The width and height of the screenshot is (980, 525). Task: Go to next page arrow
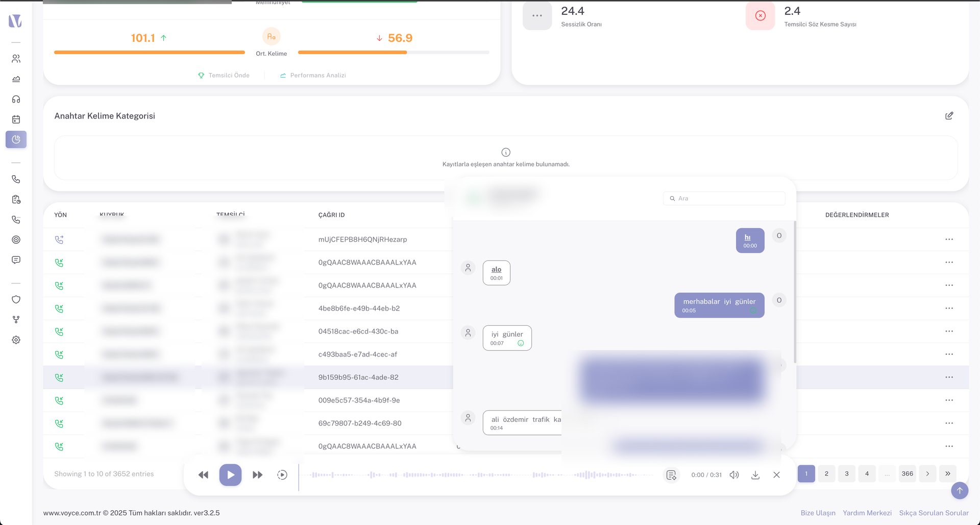click(927, 474)
